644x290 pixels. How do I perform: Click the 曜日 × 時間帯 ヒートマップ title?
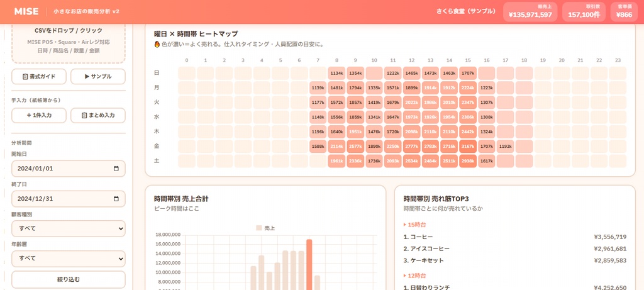[196, 34]
